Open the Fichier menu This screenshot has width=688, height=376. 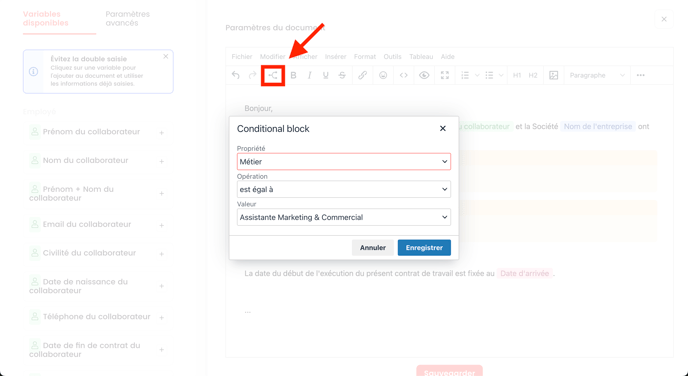(x=242, y=57)
